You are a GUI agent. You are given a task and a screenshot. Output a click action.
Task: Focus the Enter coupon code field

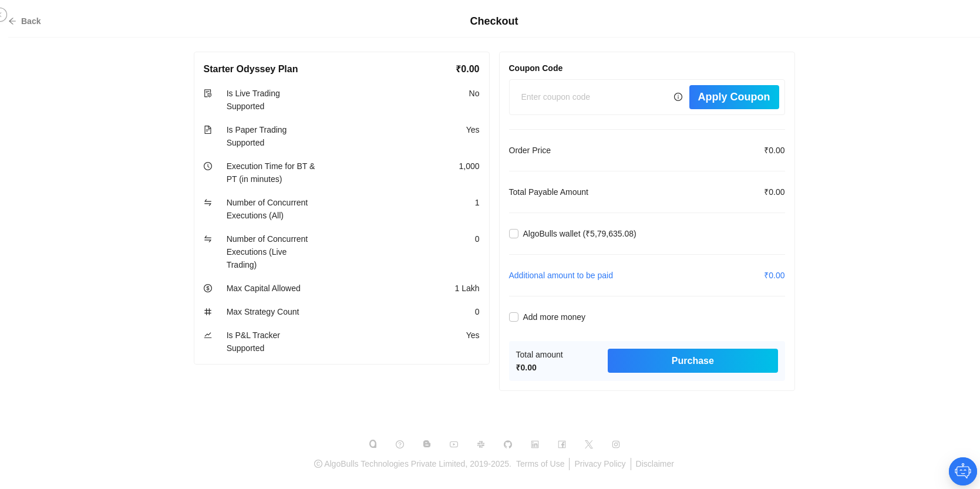[x=593, y=97]
